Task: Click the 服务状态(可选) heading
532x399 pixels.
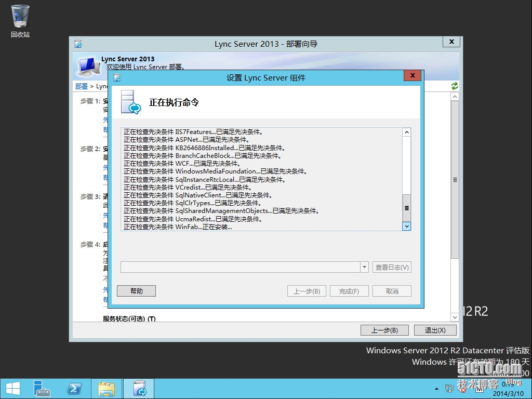Action: coord(129,318)
